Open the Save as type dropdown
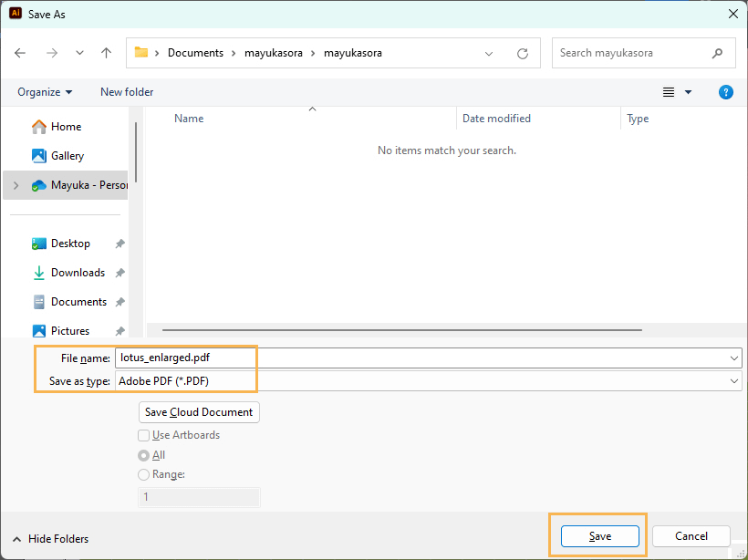Image resolution: width=748 pixels, height=560 pixels. (x=734, y=380)
